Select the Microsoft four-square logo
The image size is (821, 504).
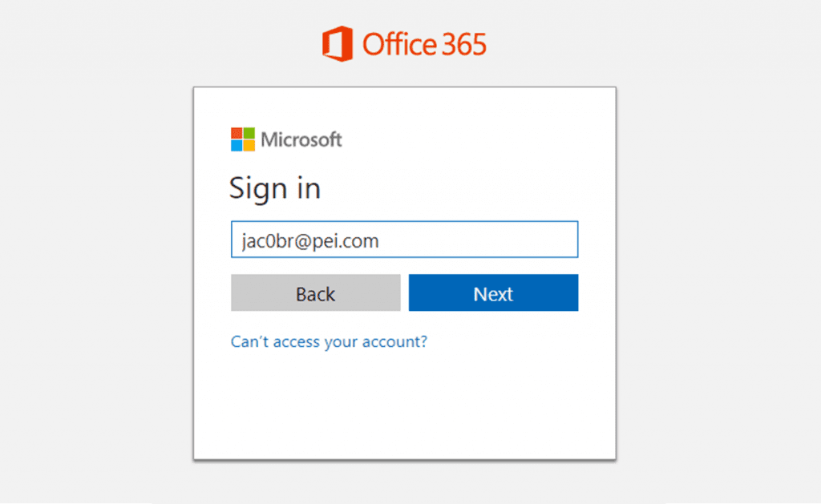tap(241, 139)
